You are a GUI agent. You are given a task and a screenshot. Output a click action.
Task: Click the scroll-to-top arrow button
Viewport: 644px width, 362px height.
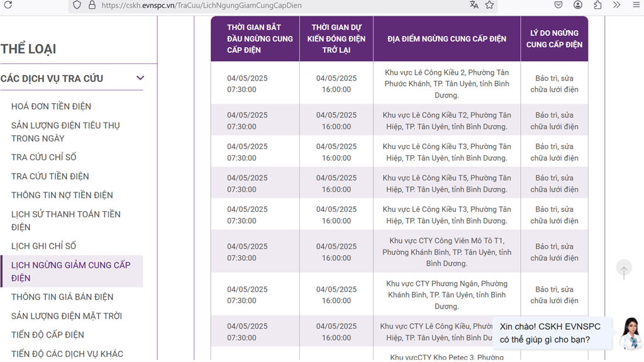click(x=623, y=270)
